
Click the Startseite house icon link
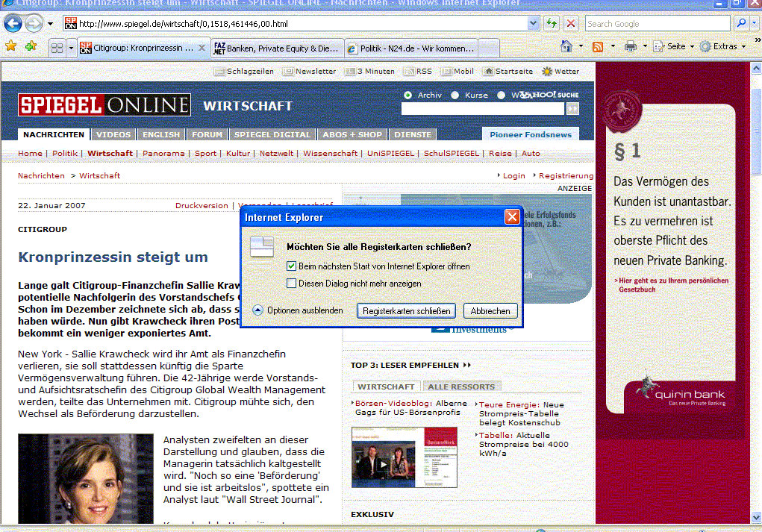[508, 71]
